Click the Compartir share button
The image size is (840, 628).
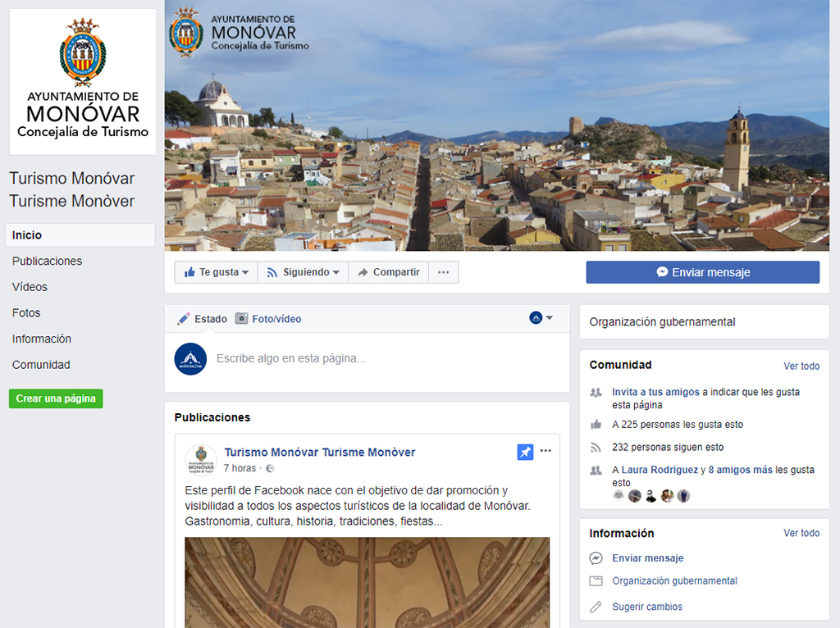(x=388, y=272)
